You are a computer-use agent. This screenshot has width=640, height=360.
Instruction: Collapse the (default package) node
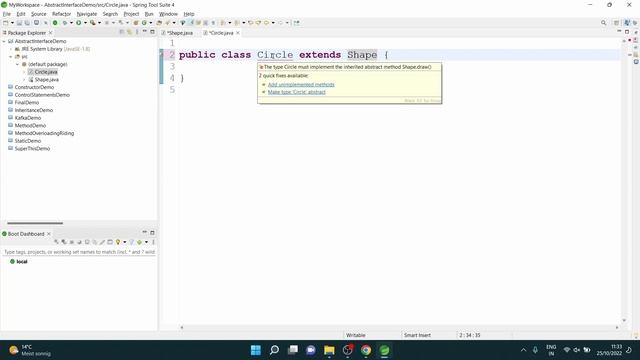point(18,64)
